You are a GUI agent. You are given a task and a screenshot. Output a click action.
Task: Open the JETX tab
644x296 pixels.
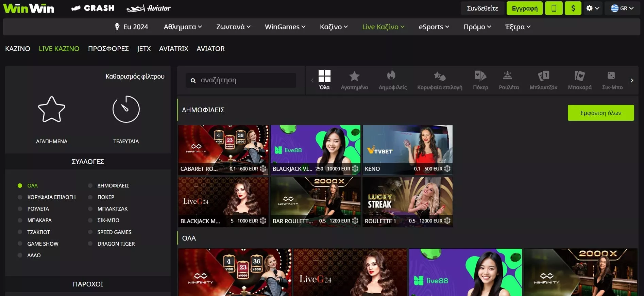pos(144,49)
